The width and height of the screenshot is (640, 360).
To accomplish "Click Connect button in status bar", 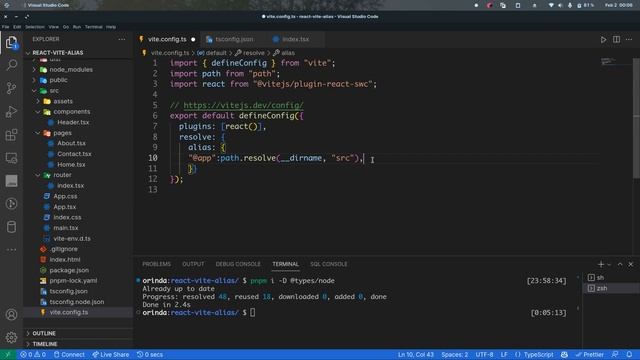I will (69, 354).
